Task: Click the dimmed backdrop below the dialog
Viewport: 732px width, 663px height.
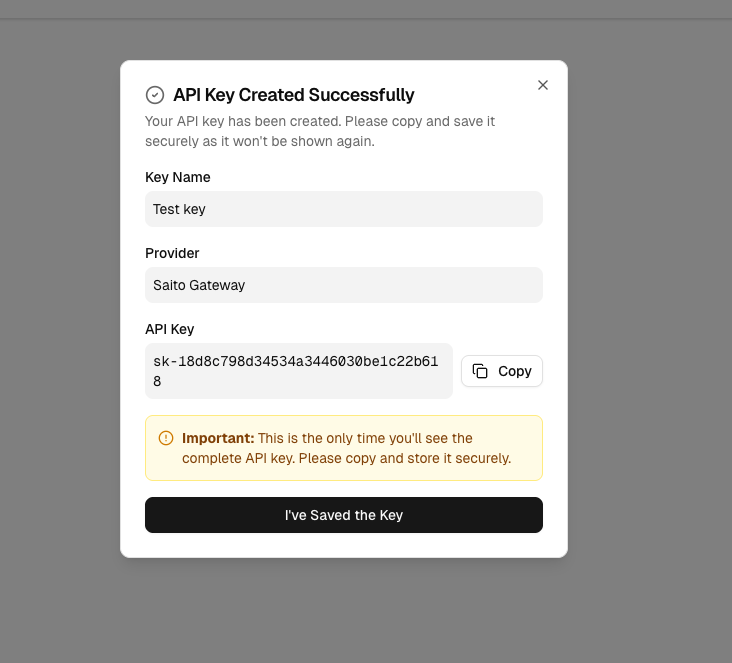Action: pos(343,610)
